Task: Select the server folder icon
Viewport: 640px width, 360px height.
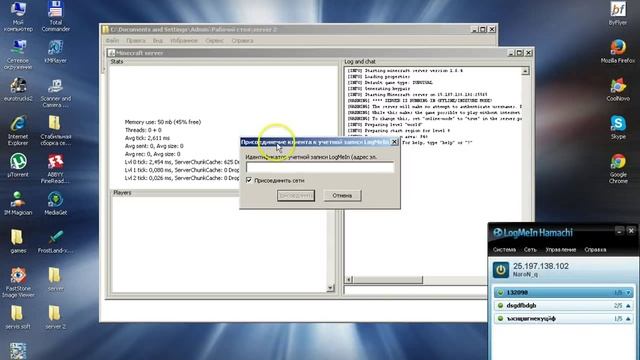Action: coord(56,280)
